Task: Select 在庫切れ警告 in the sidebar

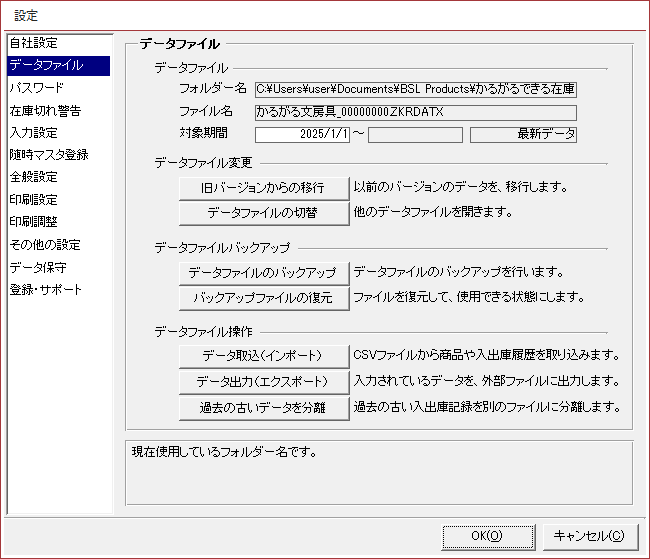Action: [45, 110]
